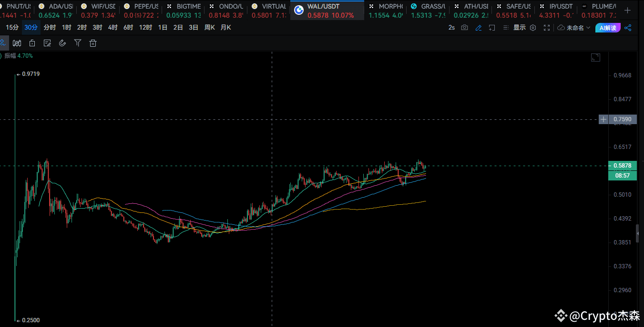Open the filter funnel icon

(x=78, y=43)
